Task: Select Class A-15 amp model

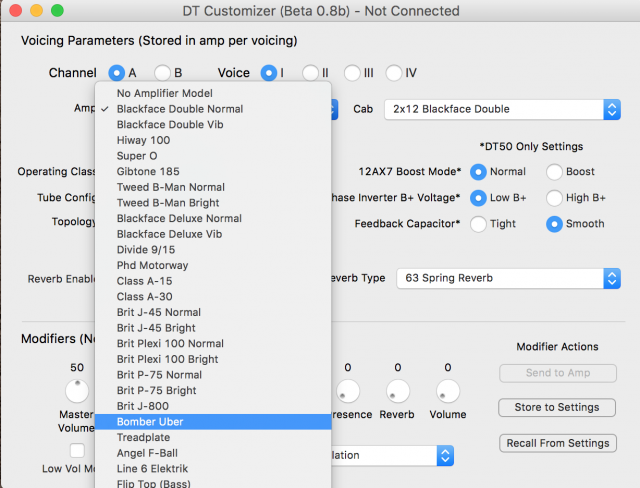Action: (213, 281)
